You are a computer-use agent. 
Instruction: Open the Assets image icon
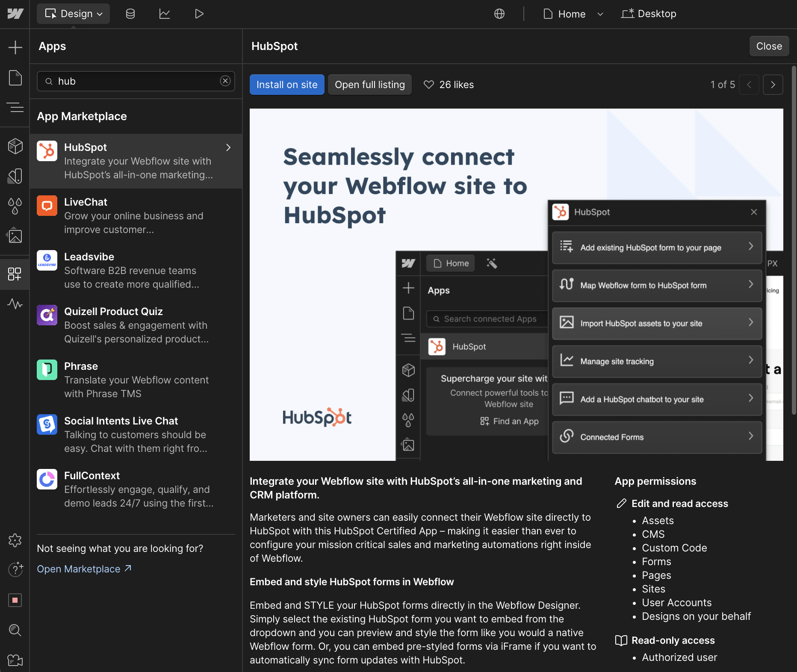point(15,236)
